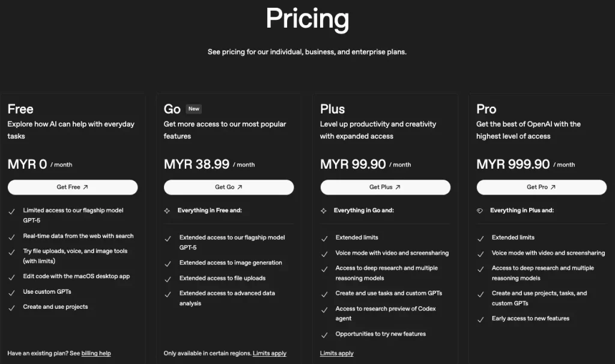Click the sparkle icon beside 'Everything in Plus and'
The image size is (615, 364).
(x=481, y=210)
